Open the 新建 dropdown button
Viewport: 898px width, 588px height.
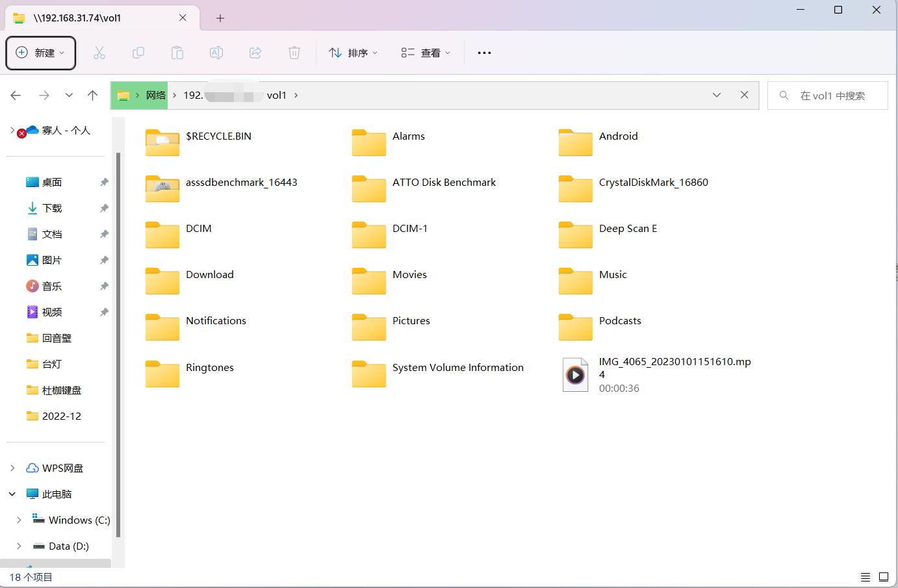point(41,53)
